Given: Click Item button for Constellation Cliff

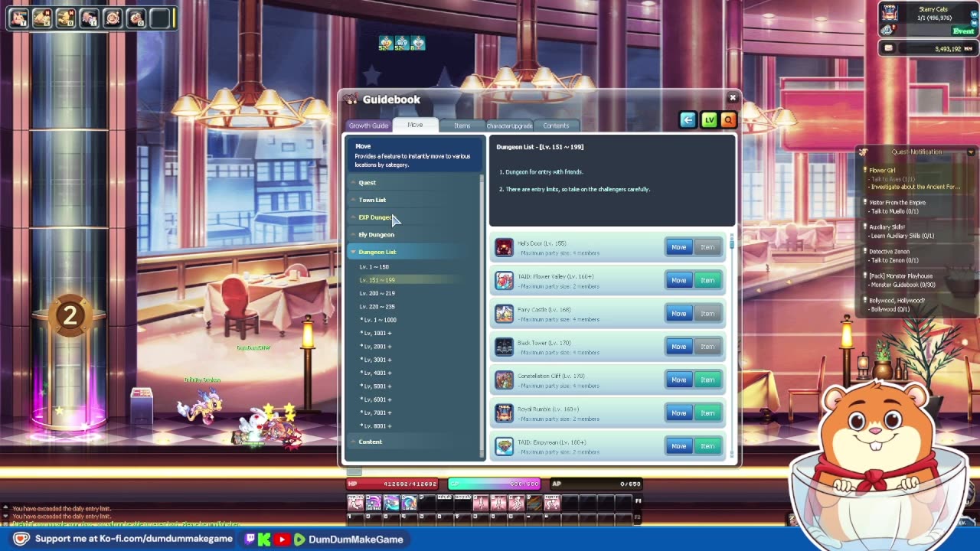Looking at the screenshot, I should [707, 380].
